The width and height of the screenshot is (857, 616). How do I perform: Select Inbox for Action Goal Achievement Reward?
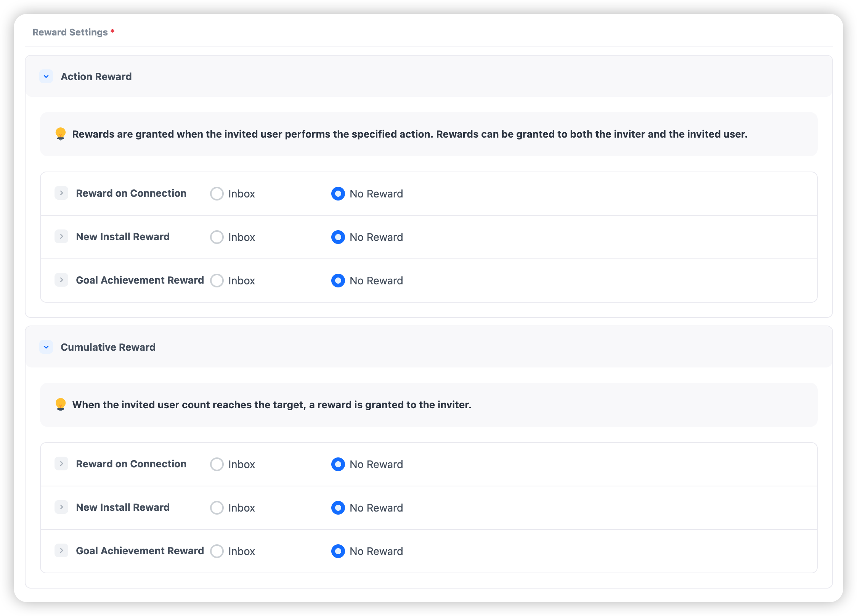point(217,281)
